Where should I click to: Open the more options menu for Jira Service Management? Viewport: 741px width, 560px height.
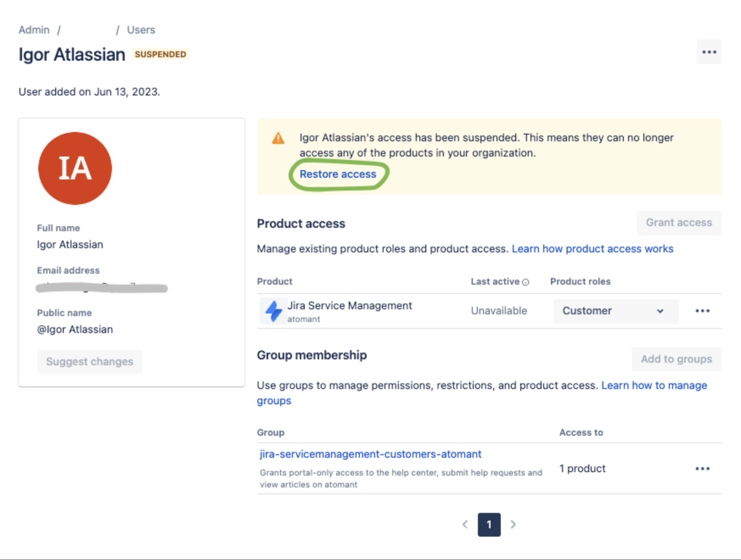click(x=702, y=311)
